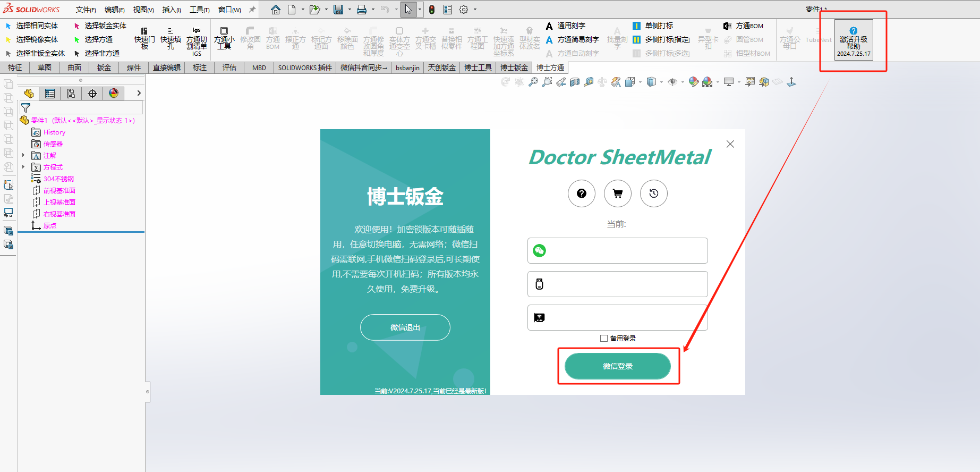Open the New document dropdown arrow
The width and height of the screenshot is (980, 472).
(x=303, y=10)
